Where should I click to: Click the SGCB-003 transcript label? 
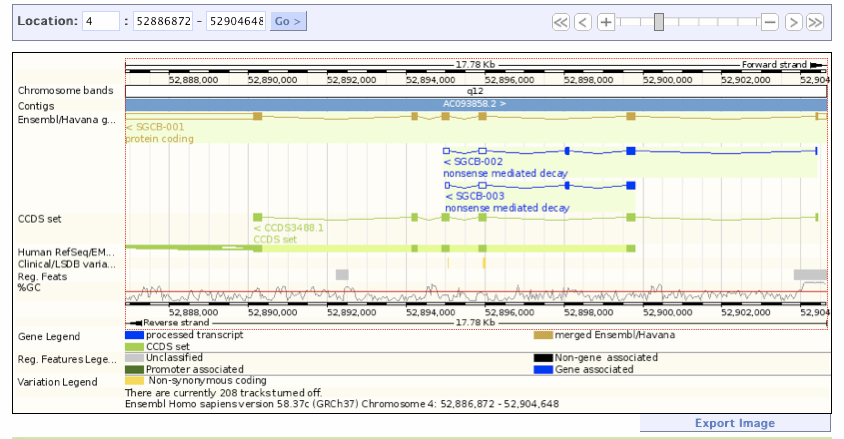tap(477, 196)
